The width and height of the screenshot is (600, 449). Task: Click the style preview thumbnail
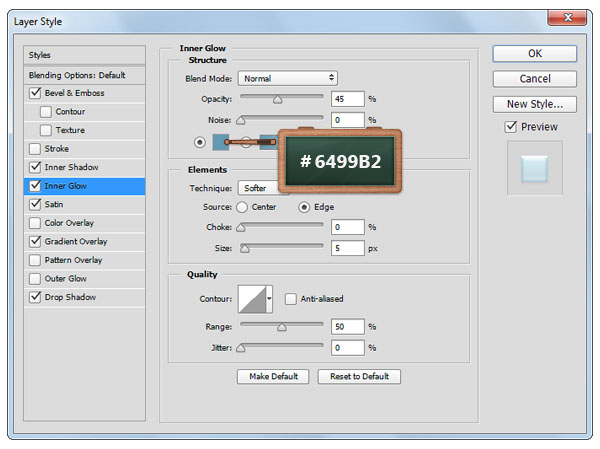[534, 168]
